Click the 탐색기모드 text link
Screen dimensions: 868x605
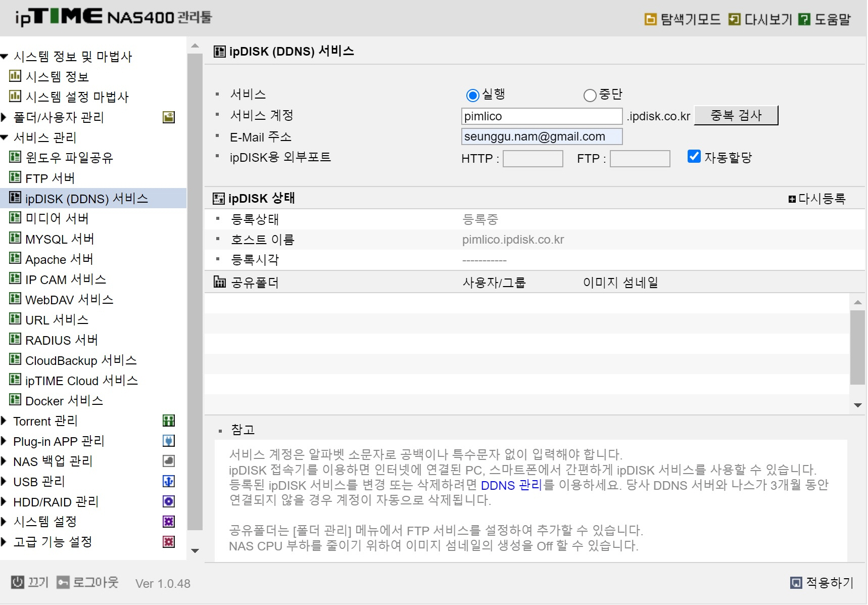pyautogui.click(x=691, y=20)
